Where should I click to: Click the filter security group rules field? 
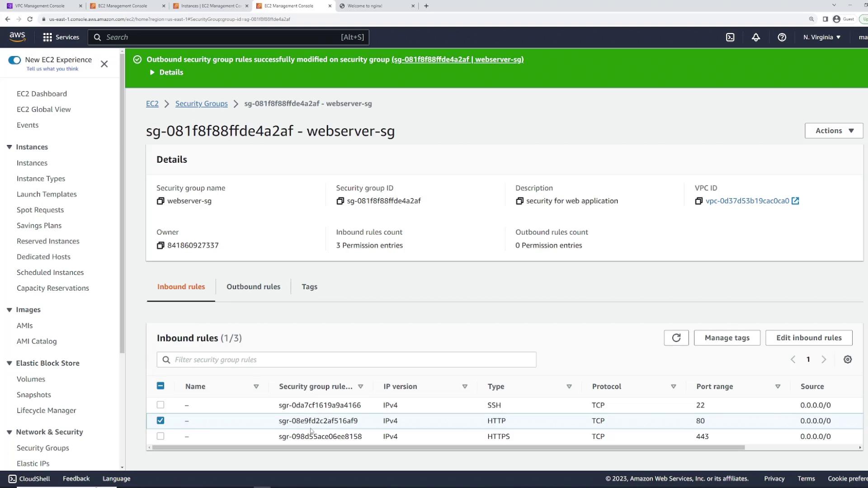pyautogui.click(x=346, y=360)
